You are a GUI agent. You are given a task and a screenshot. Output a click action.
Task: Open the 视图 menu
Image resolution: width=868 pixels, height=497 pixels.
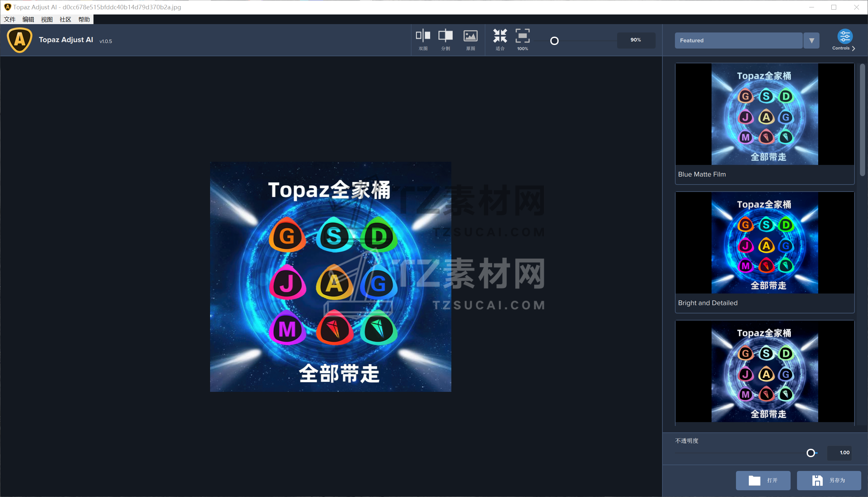click(x=47, y=20)
